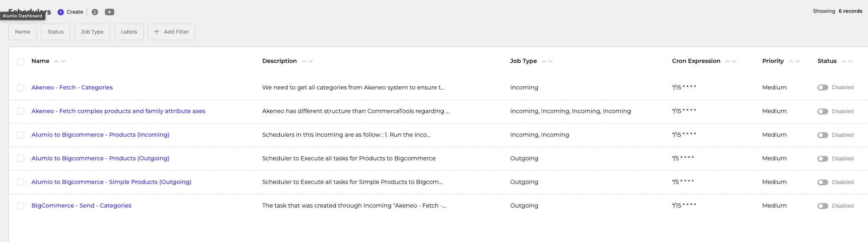
Task: Toggle status of BigCommerce - Send - Categories
Action: coord(822,206)
